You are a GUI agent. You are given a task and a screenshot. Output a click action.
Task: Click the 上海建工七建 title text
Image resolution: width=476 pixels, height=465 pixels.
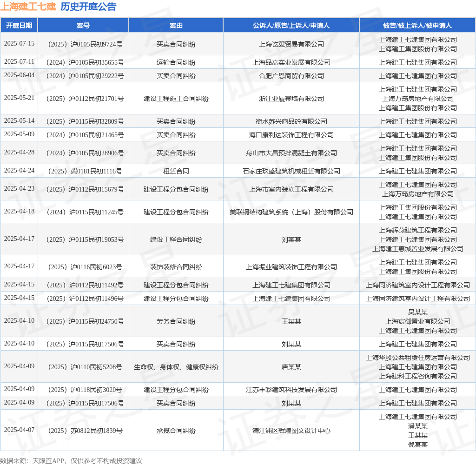28,7
